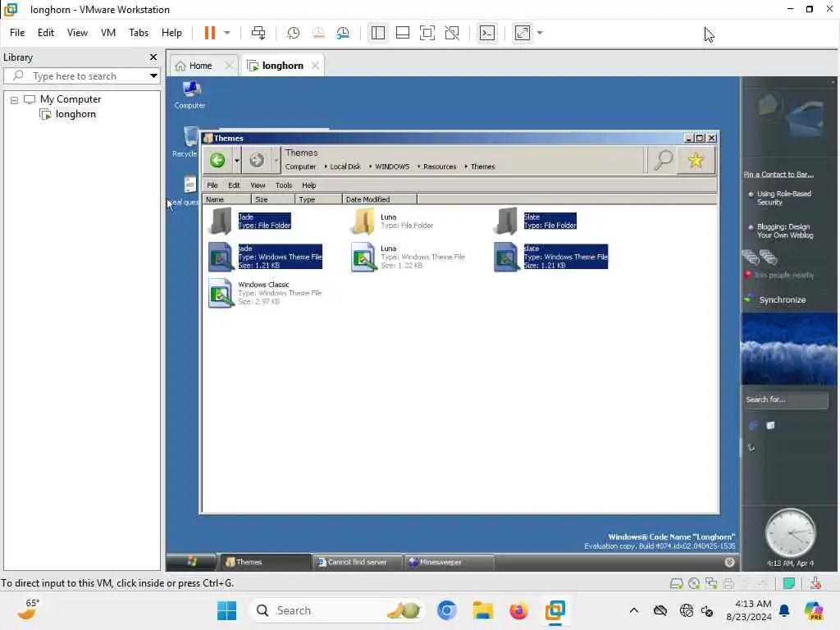This screenshot has width=840, height=630.
Task: Click the Resources breadcrumb segment
Action: point(440,167)
